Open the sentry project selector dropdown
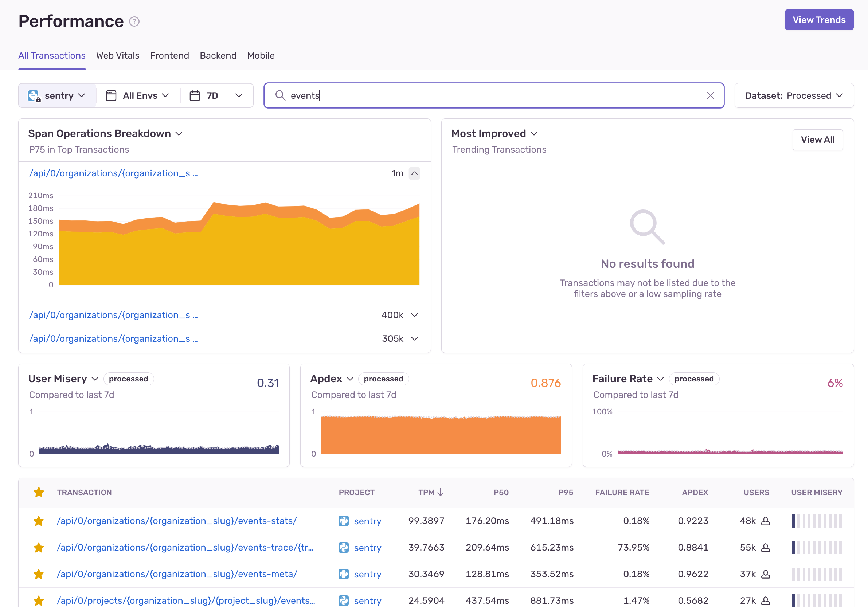Image resolution: width=868 pixels, height=607 pixels. tap(57, 95)
